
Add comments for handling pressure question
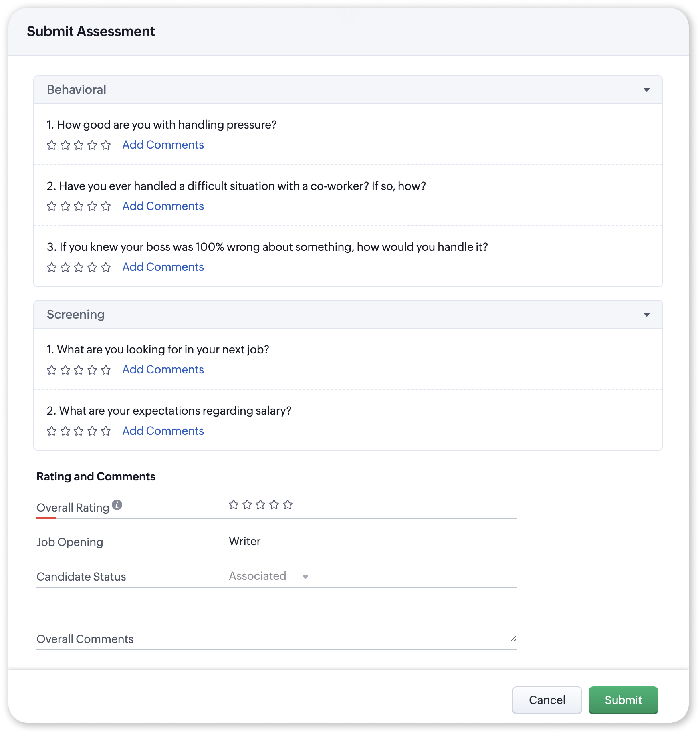pos(163,145)
